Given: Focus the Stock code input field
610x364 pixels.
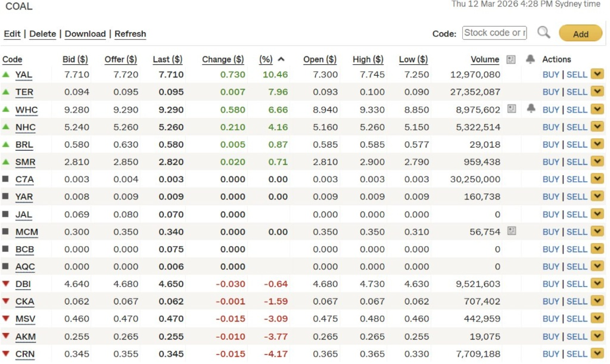Looking at the screenshot, I should (494, 33).
